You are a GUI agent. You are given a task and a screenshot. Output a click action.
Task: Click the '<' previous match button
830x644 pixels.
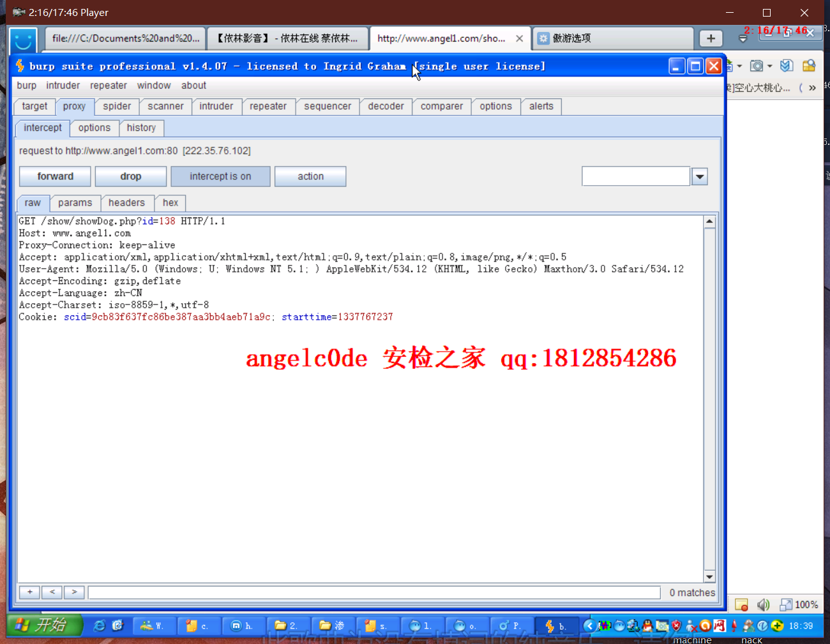tap(52, 592)
